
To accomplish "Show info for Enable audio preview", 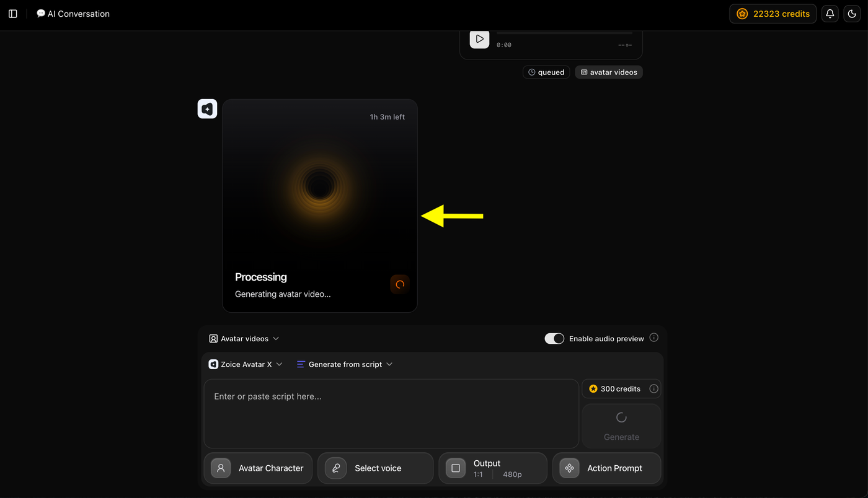I will point(653,338).
